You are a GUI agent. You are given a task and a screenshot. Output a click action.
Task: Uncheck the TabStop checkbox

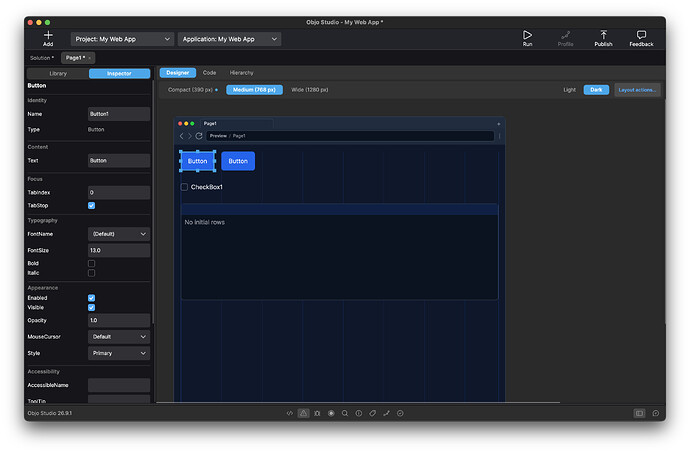[x=92, y=206]
